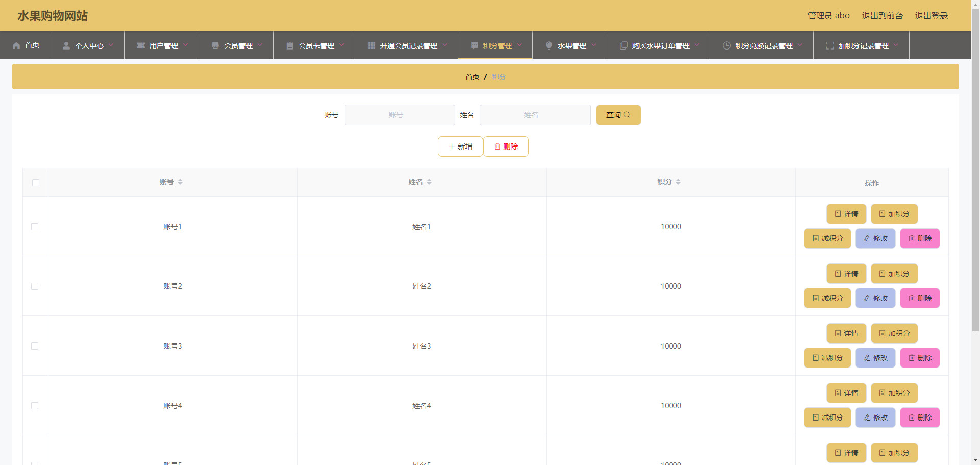
Task: Click the 退出登录 link
Action: (x=931, y=16)
